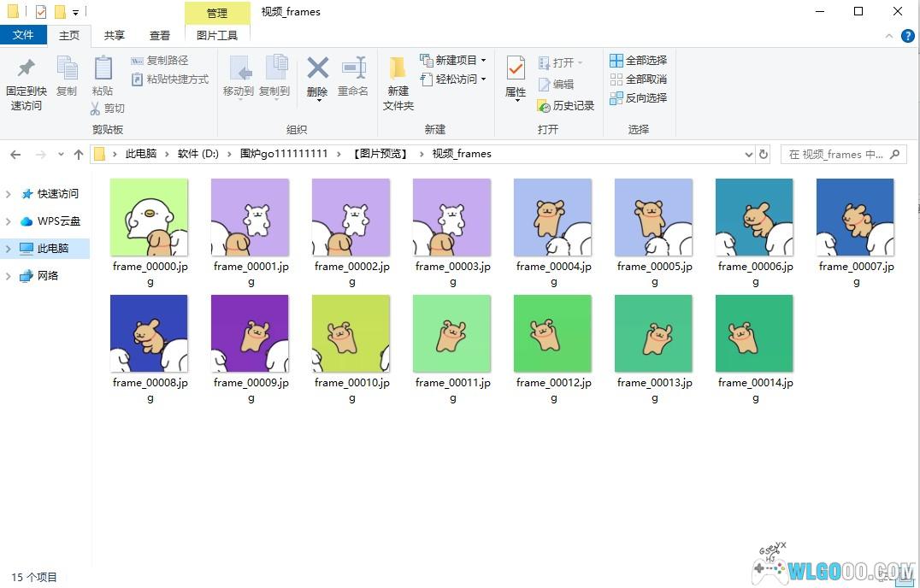
Task: Click the up-directory arrow in navigation bar
Action: [79, 155]
